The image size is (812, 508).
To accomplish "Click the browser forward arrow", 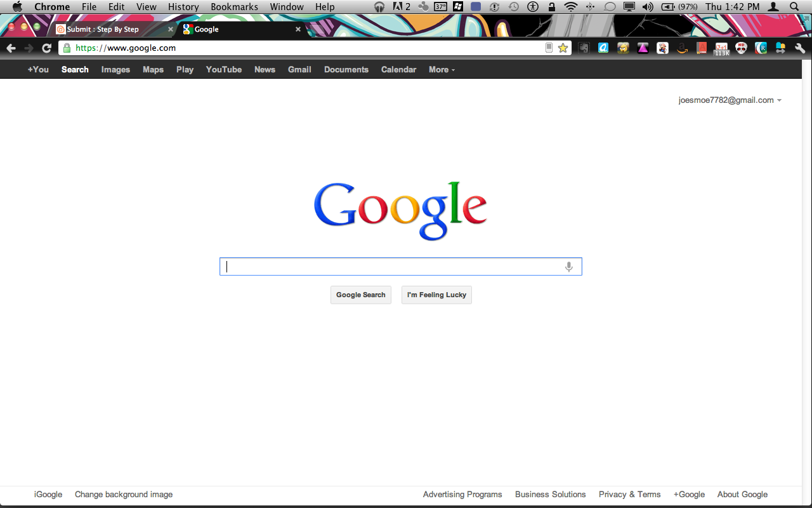I will [x=29, y=48].
